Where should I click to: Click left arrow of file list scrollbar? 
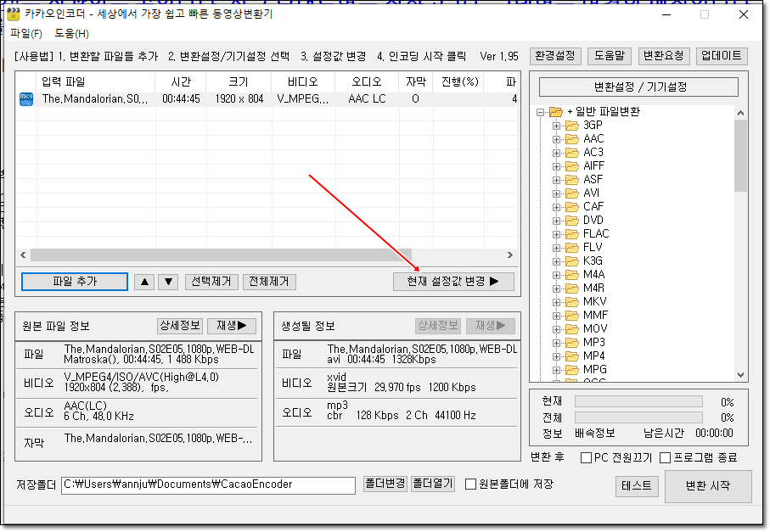pos(23,255)
